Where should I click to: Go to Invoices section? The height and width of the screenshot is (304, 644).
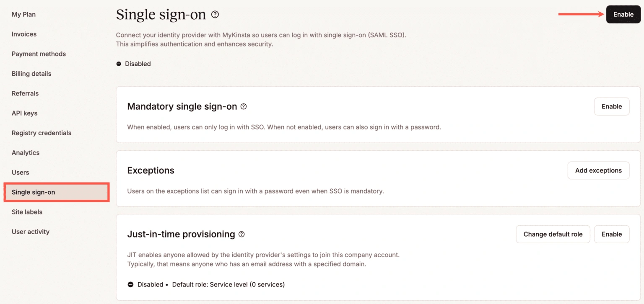[x=24, y=34]
